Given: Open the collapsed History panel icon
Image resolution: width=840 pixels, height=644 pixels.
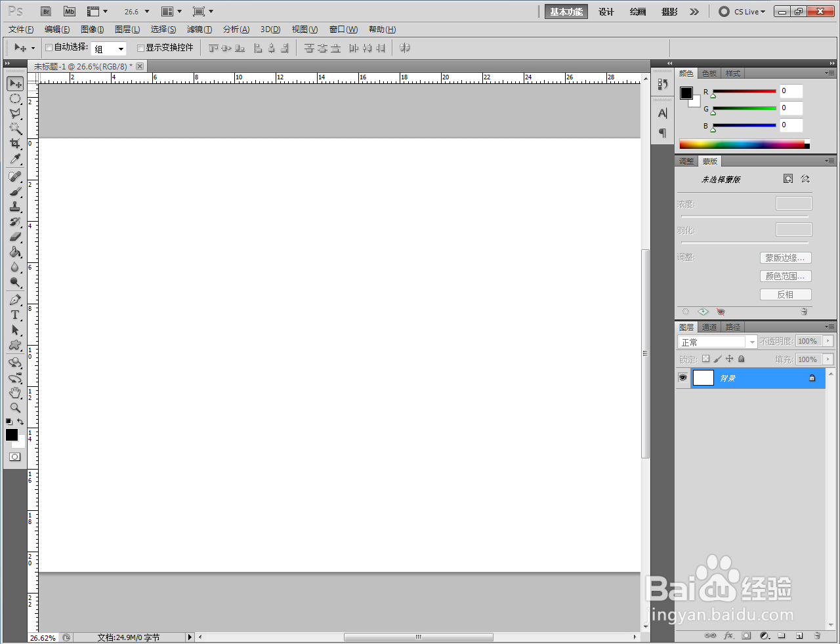Looking at the screenshot, I should pyautogui.click(x=663, y=84).
